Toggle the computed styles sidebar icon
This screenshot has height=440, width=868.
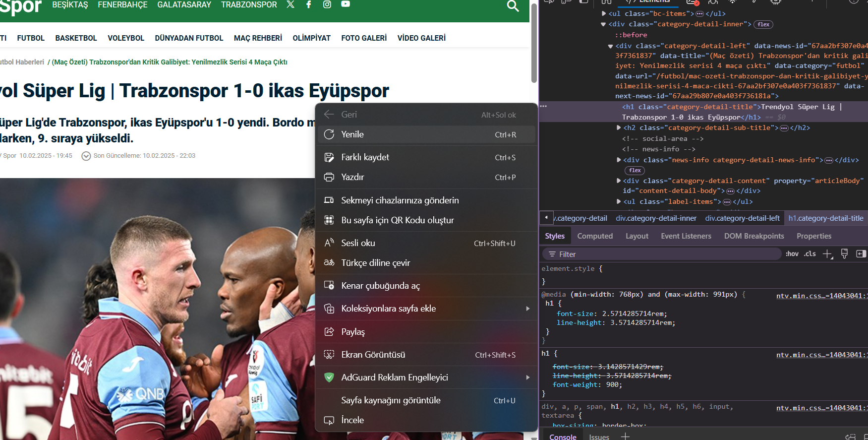pyautogui.click(x=861, y=254)
